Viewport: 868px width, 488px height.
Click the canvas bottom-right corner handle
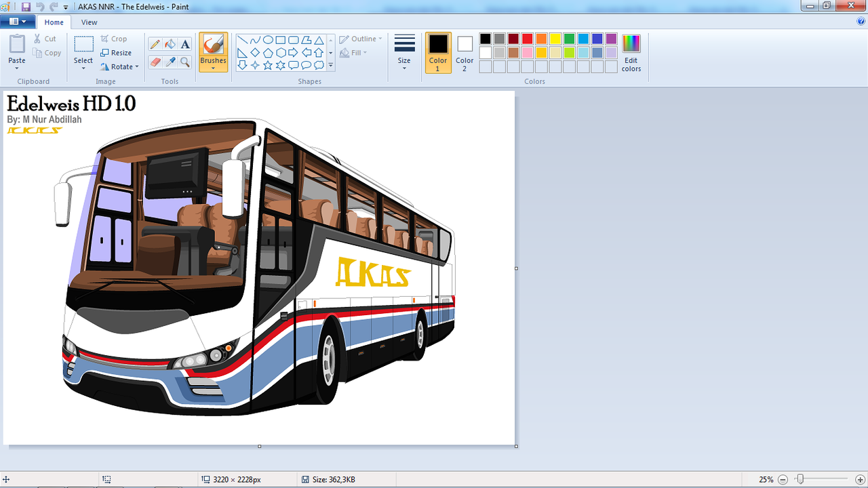pos(516,446)
